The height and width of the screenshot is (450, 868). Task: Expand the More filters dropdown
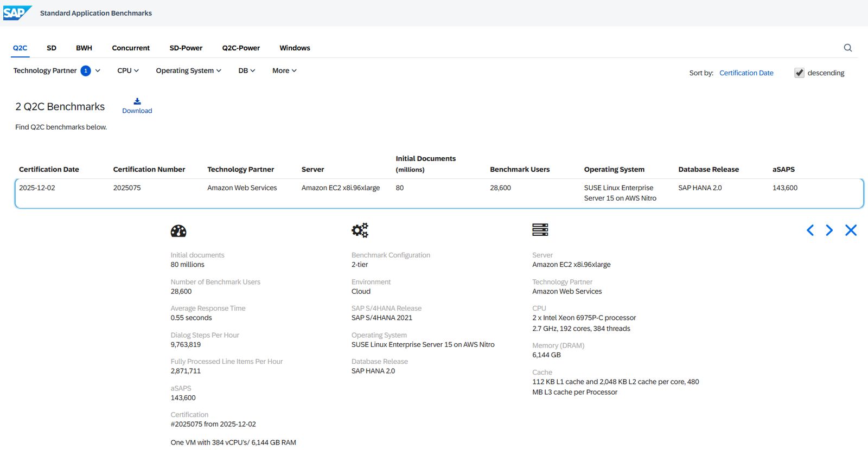pyautogui.click(x=284, y=70)
